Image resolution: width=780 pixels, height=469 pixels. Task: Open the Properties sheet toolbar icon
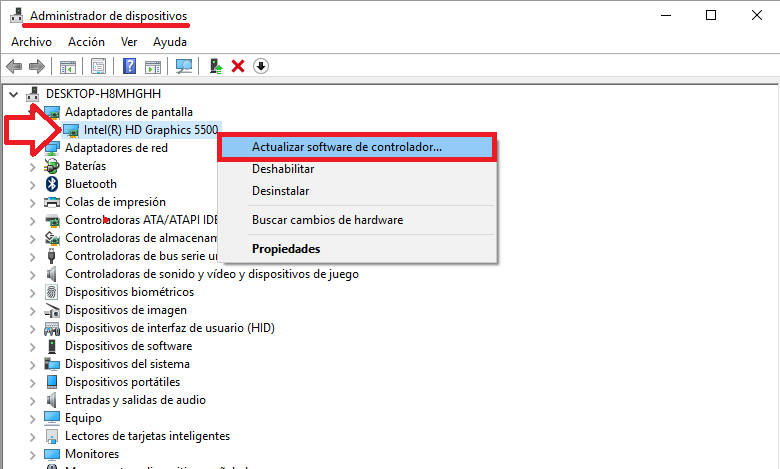pyautogui.click(x=98, y=66)
